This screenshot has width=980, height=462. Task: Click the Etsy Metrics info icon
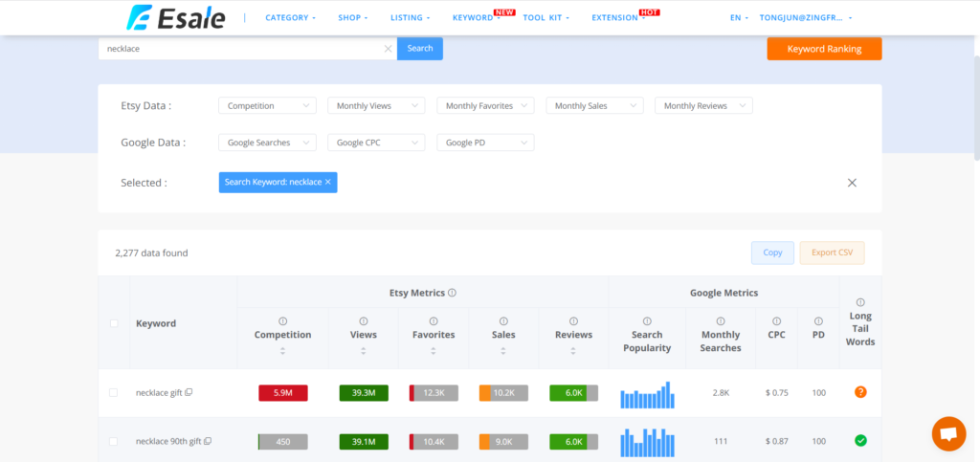[452, 293]
